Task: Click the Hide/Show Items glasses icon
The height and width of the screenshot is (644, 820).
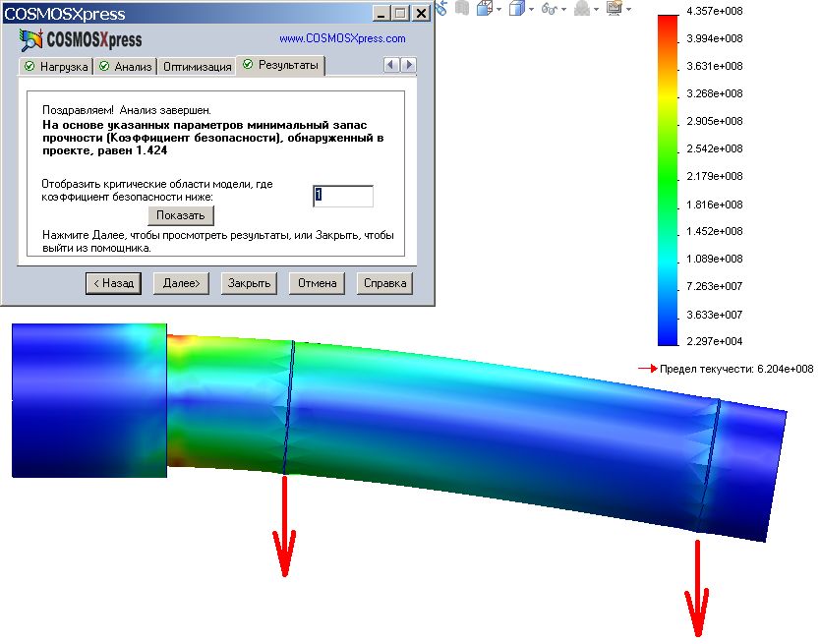Action: tap(549, 9)
